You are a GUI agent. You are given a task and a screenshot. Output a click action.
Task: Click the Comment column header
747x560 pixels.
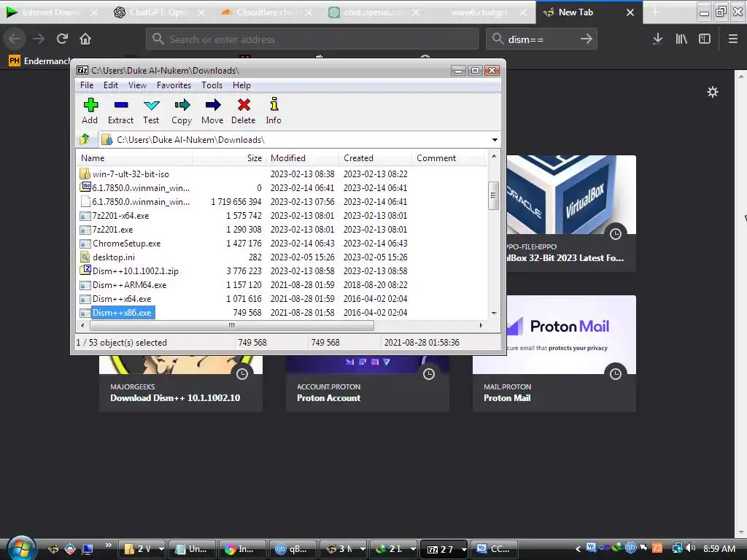448,158
